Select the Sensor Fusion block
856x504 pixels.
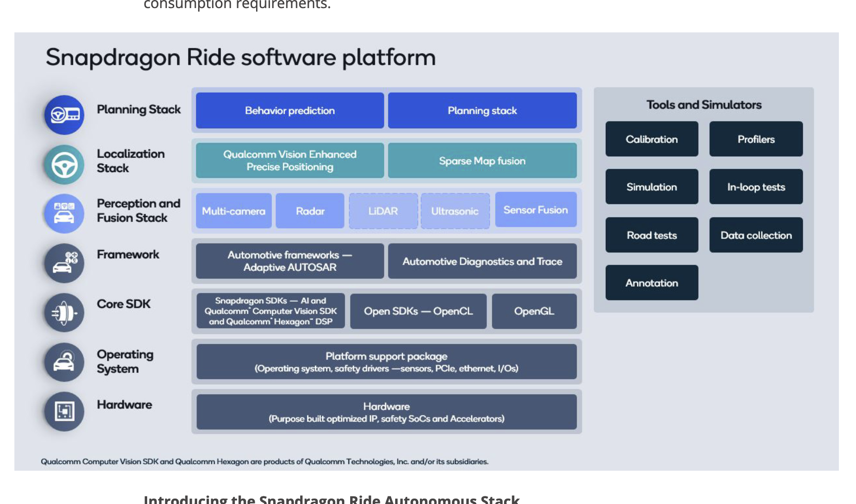coord(536,210)
